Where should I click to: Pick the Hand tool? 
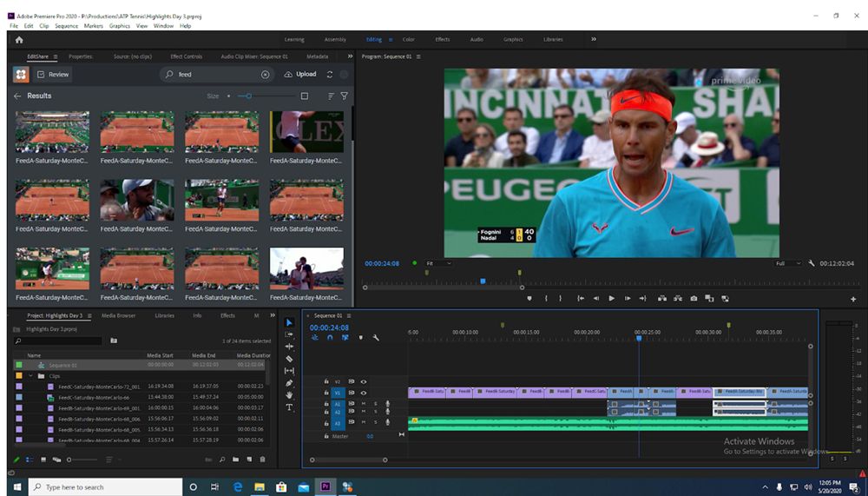[289, 395]
